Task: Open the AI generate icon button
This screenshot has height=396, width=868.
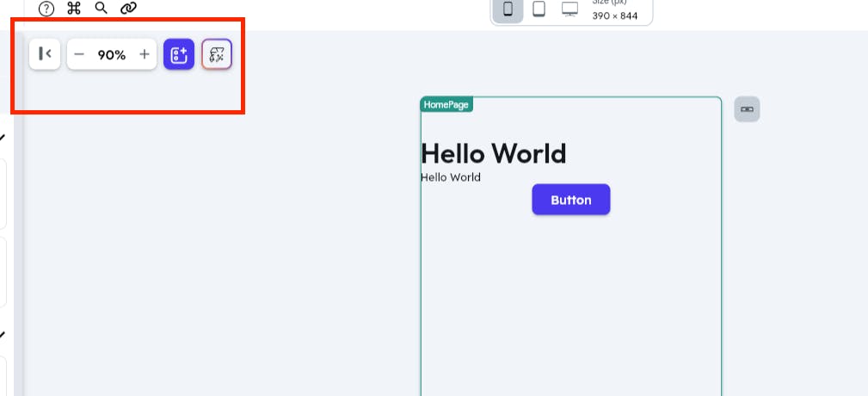Action: pos(217,54)
